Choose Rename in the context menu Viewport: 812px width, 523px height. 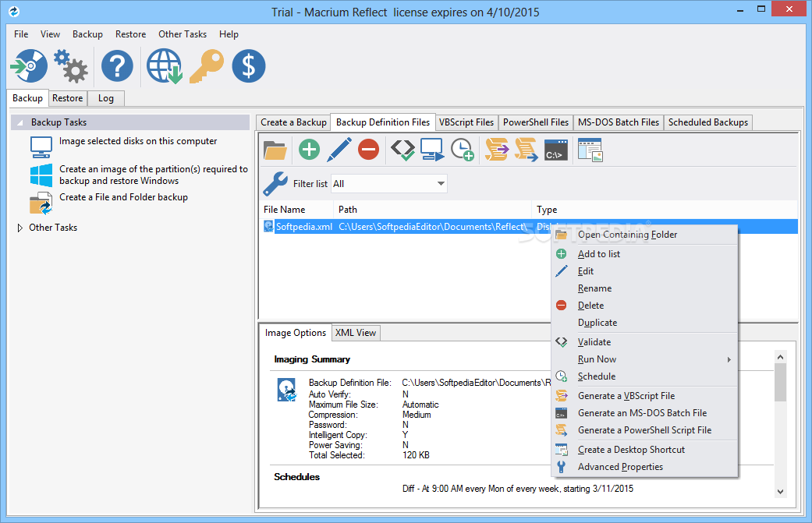(644, 288)
